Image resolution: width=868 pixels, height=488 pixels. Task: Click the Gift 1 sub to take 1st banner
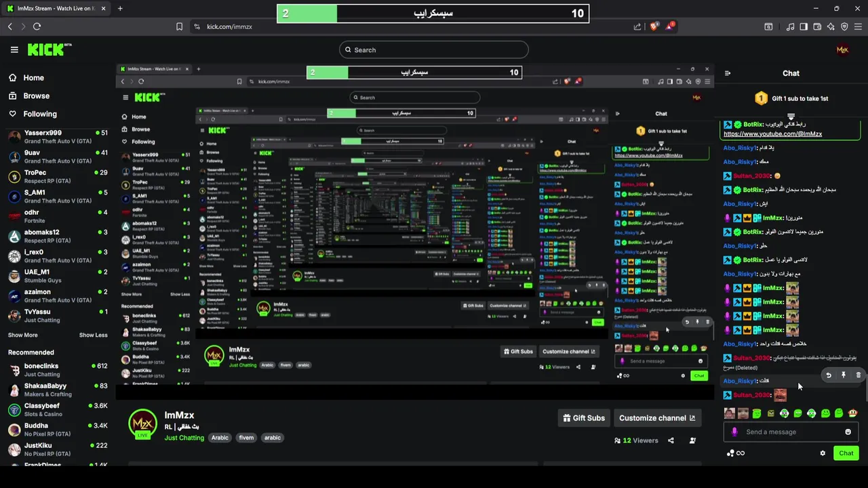791,98
